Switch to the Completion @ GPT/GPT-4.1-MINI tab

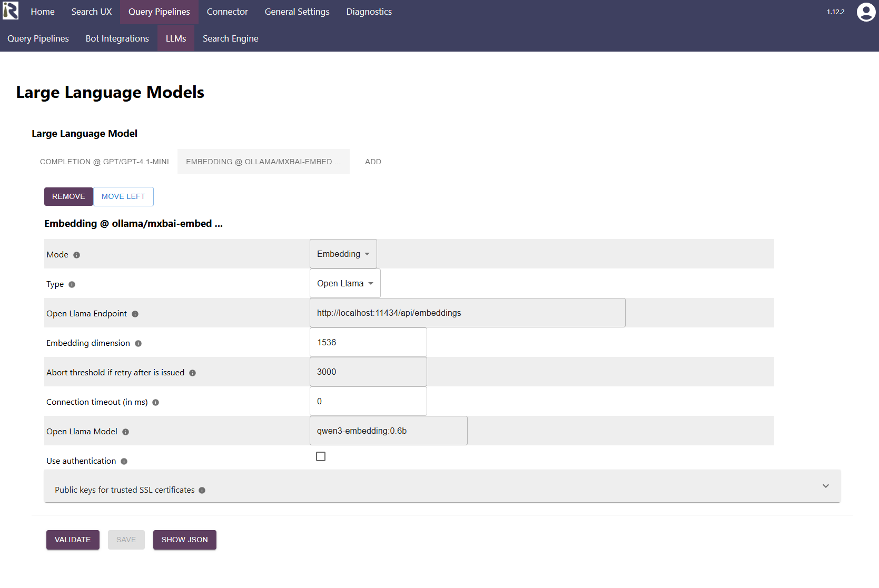pyautogui.click(x=104, y=162)
